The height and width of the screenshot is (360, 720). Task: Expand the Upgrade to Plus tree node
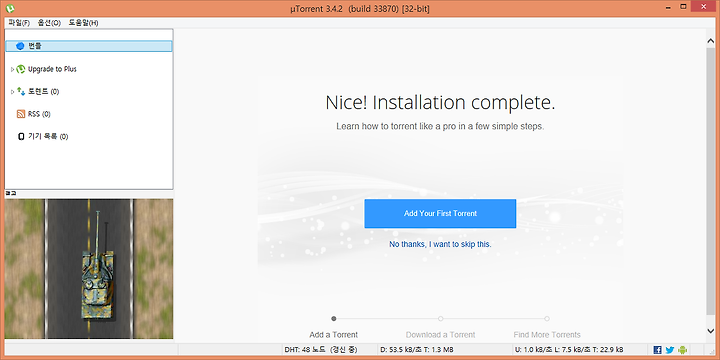[12, 69]
